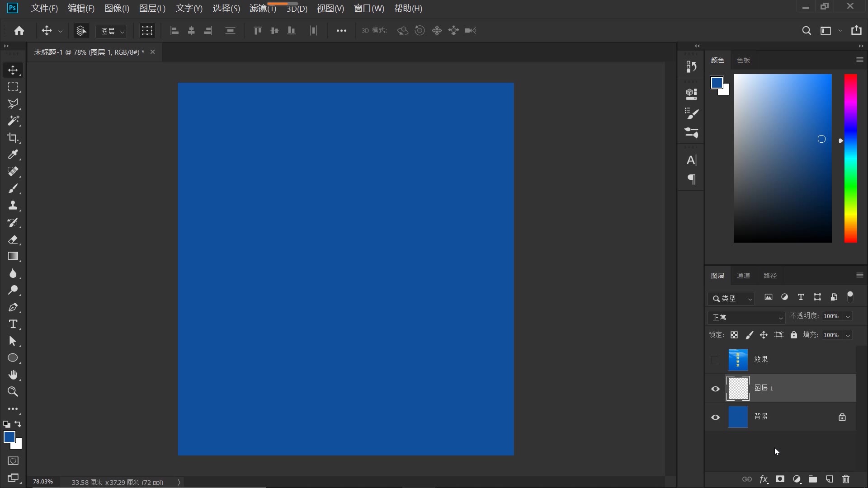This screenshot has width=868, height=488.
Task: Select the Pen tool
Action: [x=13, y=307]
